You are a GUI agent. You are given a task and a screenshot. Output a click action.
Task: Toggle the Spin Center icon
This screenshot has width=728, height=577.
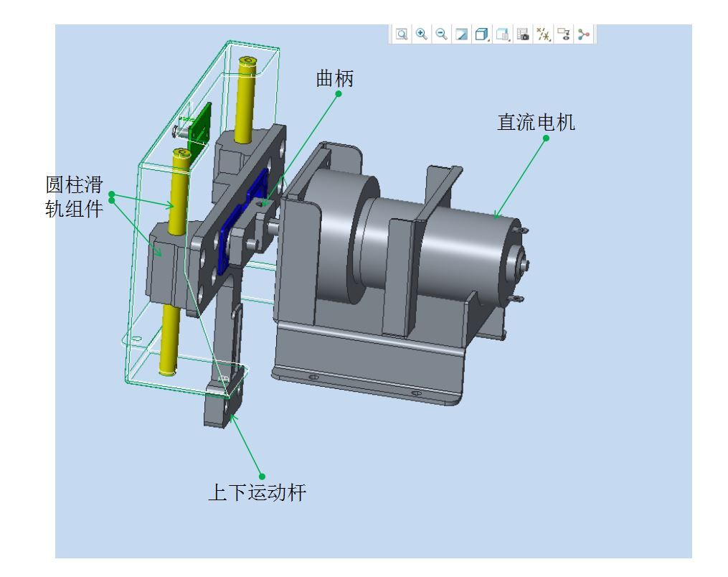584,34
